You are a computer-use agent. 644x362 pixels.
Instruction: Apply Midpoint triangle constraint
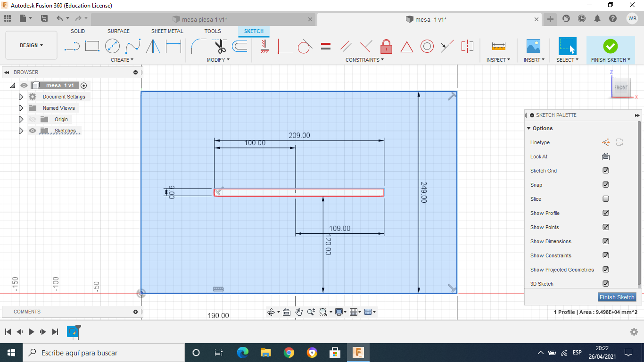(x=407, y=47)
